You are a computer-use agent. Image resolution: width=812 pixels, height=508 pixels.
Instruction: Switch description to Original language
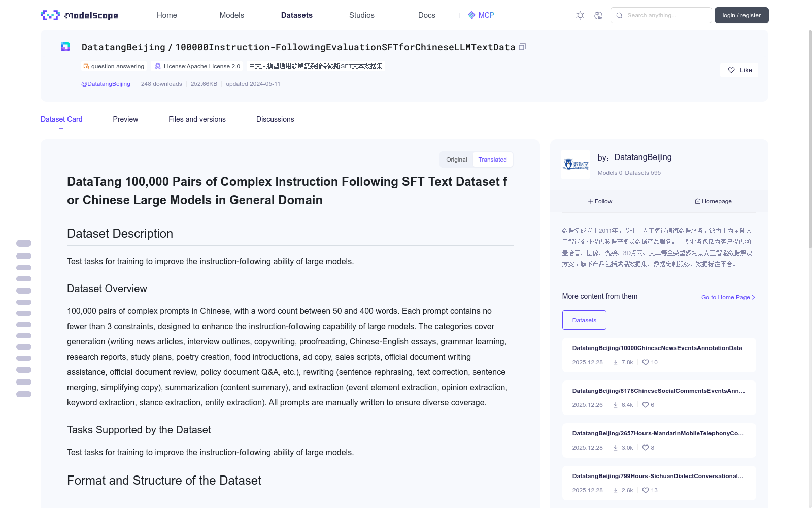[456, 160]
